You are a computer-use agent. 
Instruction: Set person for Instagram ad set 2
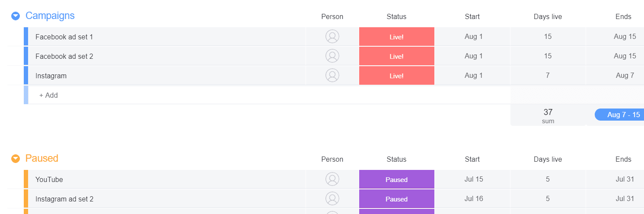(x=332, y=199)
